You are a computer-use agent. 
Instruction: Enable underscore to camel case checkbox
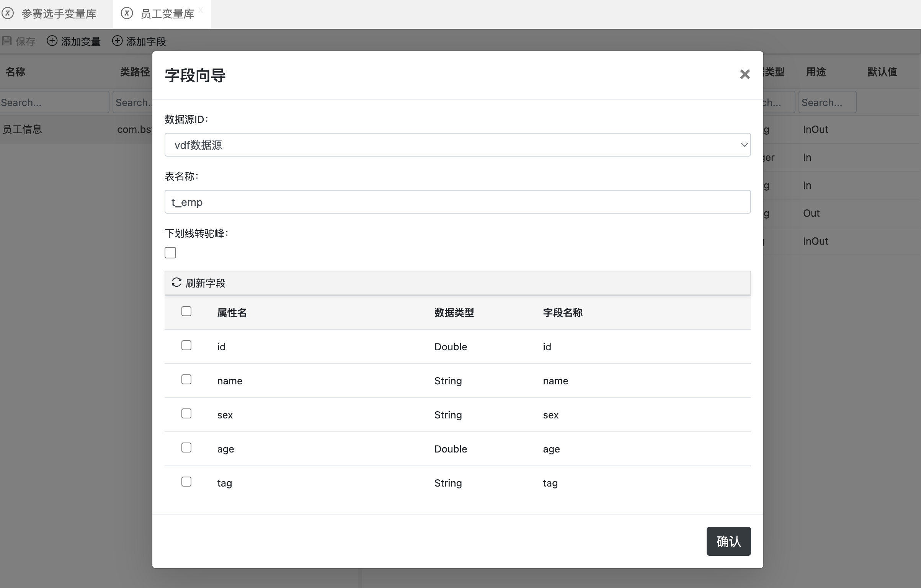(x=170, y=253)
